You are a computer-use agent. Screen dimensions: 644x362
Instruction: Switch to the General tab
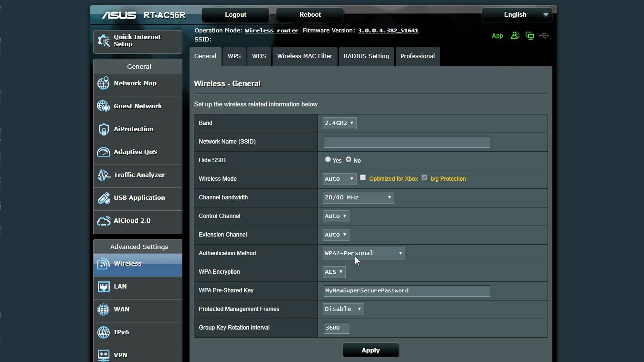pyautogui.click(x=205, y=56)
